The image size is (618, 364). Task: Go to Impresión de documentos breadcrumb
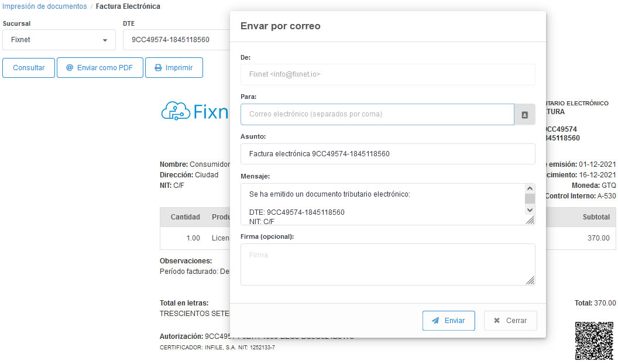(44, 6)
